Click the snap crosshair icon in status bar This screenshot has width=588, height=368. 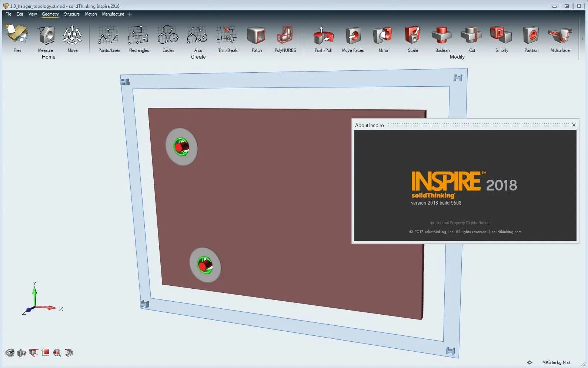529,362
